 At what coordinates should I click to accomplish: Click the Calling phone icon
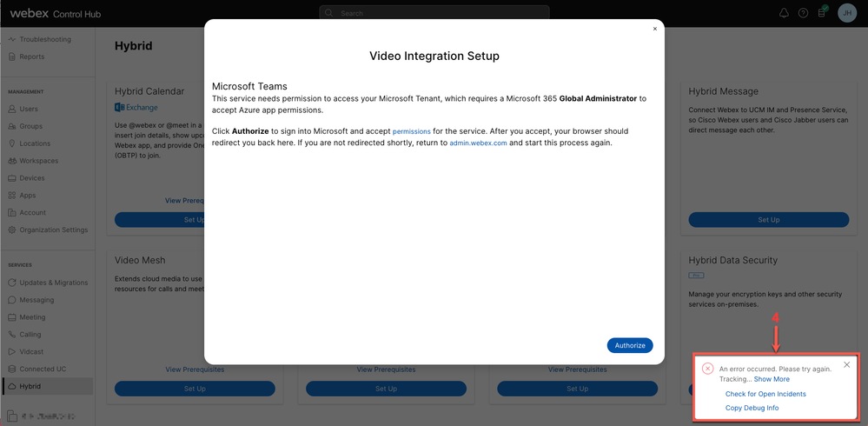click(11, 335)
